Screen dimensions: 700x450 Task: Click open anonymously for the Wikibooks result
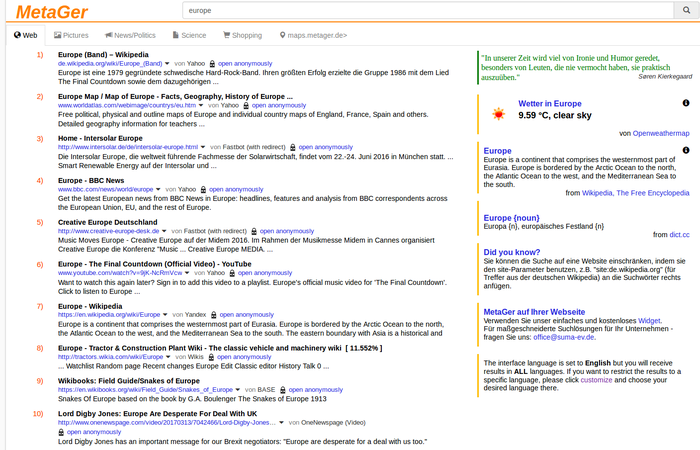click(316, 390)
